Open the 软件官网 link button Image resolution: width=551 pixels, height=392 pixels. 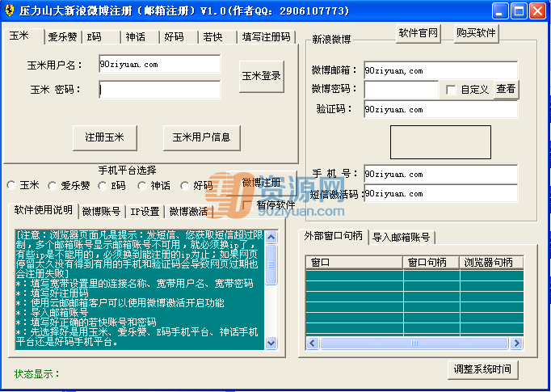coord(419,34)
